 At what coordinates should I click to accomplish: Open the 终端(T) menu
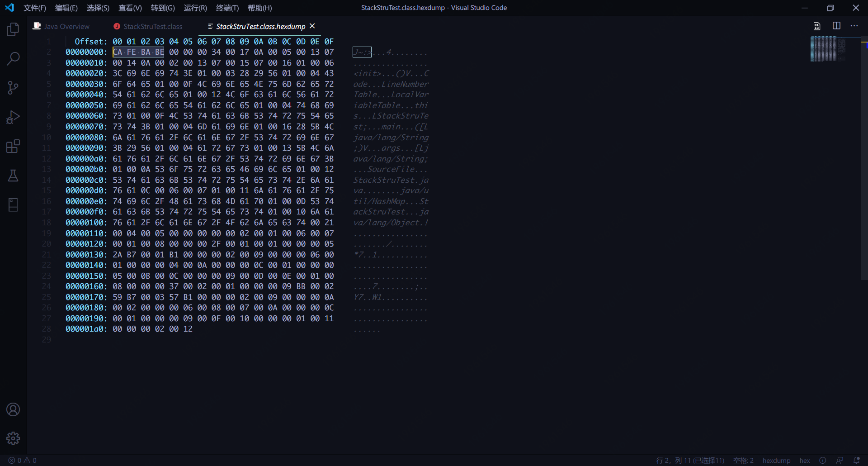(x=227, y=8)
